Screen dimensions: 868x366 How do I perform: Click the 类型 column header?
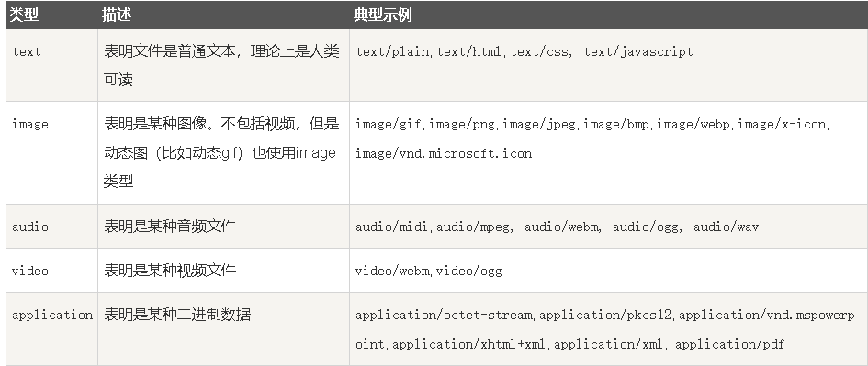point(24,15)
